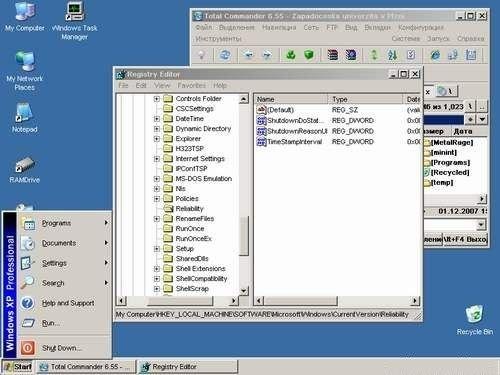500x375 pixels.
Task: Select [Programs] folder in Total Commander
Action: [450, 163]
